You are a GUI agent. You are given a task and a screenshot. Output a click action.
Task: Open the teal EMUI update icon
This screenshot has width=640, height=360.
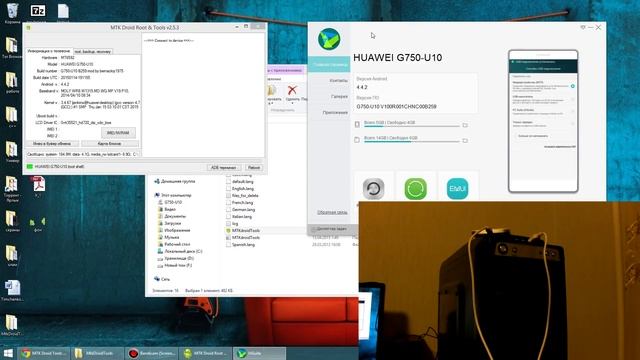[457, 189]
